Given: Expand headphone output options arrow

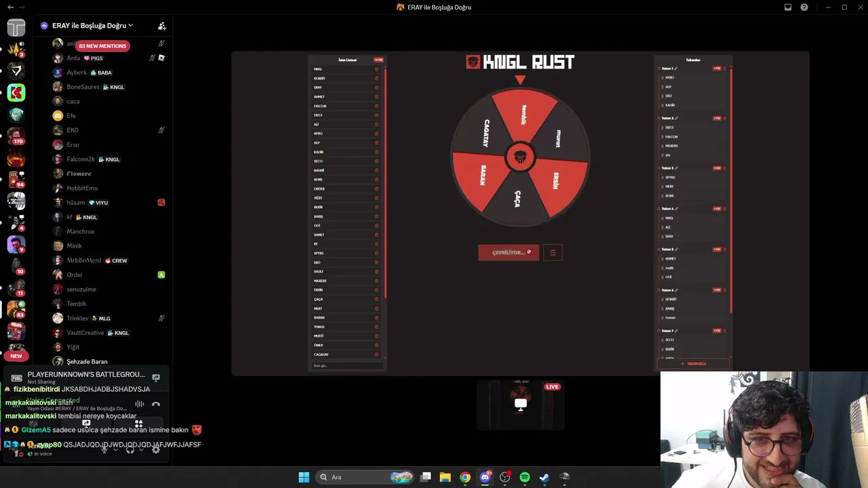Looking at the screenshot, I should tap(141, 449).
